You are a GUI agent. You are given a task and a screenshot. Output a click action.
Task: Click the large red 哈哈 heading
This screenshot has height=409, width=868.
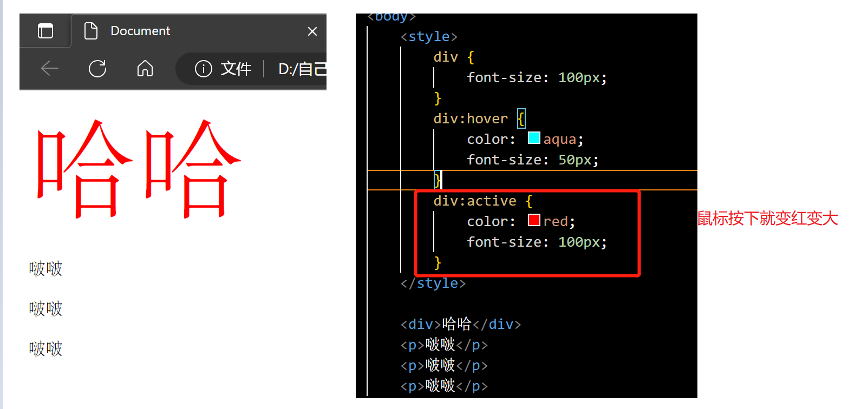click(139, 169)
